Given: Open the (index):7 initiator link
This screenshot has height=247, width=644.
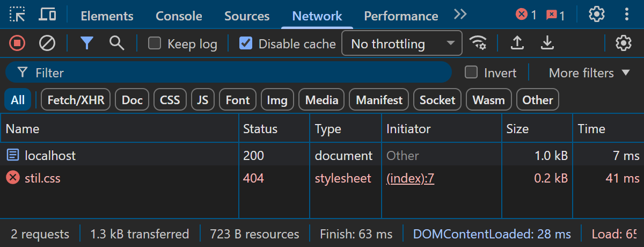Looking at the screenshot, I should [x=411, y=178].
